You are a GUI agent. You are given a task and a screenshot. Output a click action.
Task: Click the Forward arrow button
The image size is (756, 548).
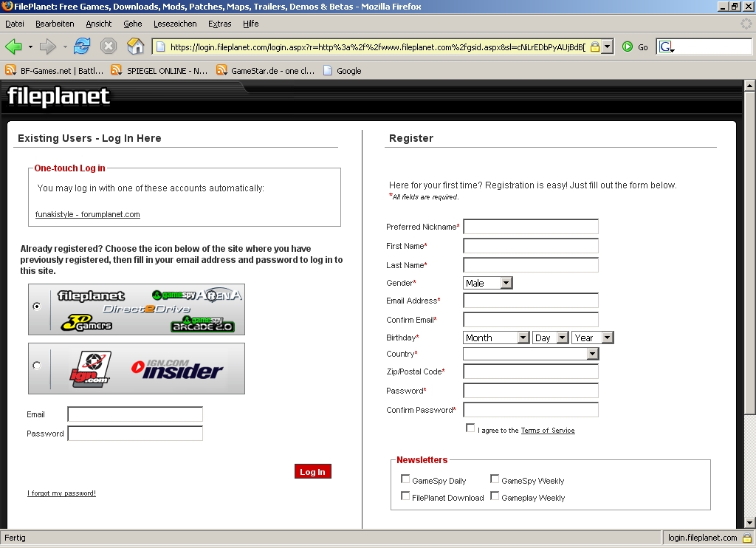click(48, 47)
